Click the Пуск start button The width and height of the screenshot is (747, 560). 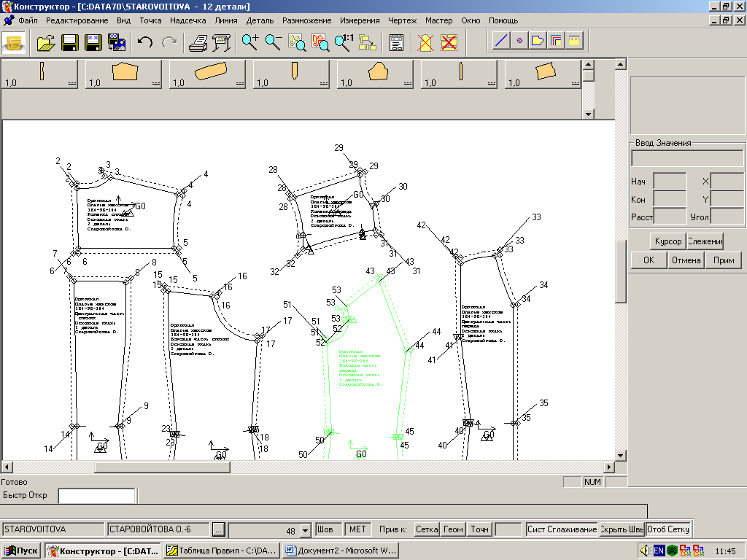coord(22,551)
